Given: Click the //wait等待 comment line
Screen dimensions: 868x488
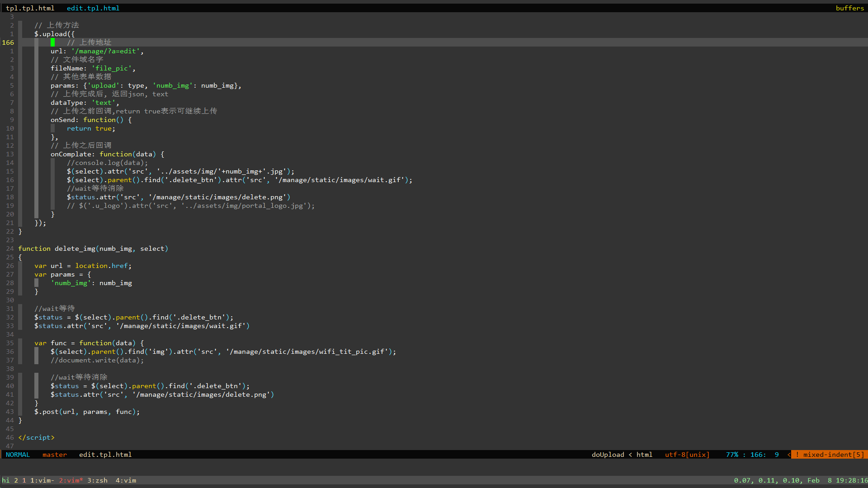Looking at the screenshot, I should (54, 309).
